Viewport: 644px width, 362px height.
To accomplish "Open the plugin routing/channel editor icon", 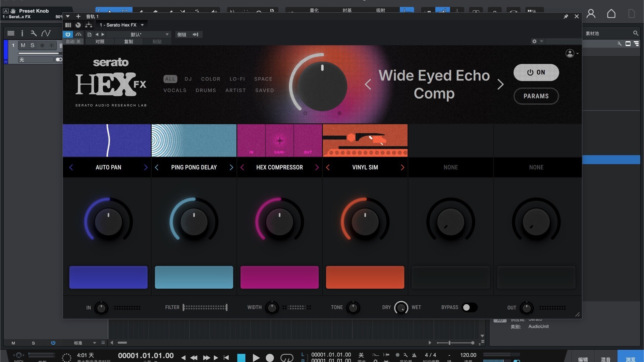I will click(89, 25).
